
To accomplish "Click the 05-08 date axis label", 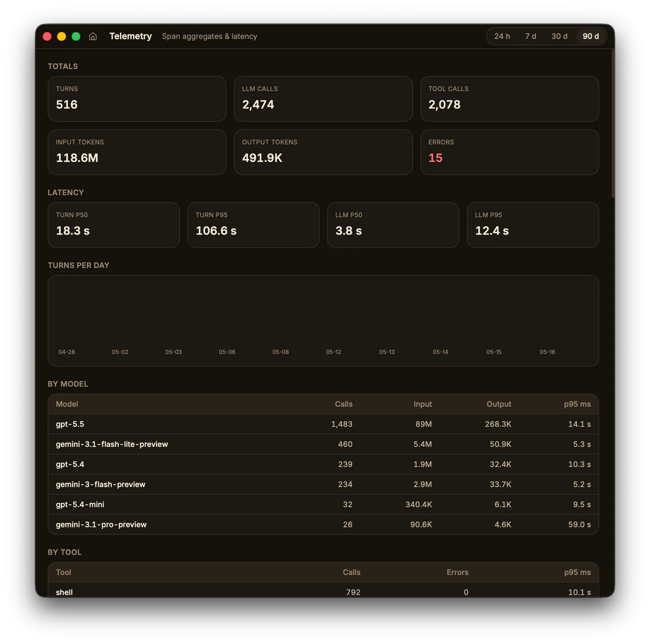I will (x=281, y=352).
